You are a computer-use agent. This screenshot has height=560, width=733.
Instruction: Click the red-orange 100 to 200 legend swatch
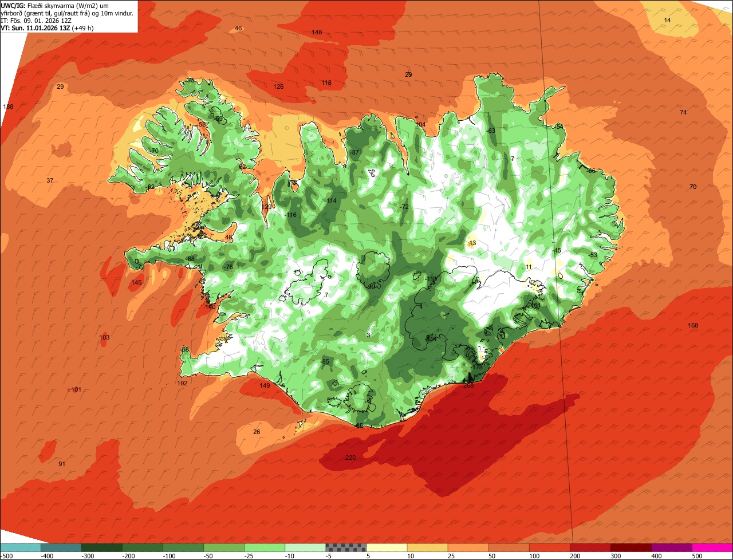549,547
